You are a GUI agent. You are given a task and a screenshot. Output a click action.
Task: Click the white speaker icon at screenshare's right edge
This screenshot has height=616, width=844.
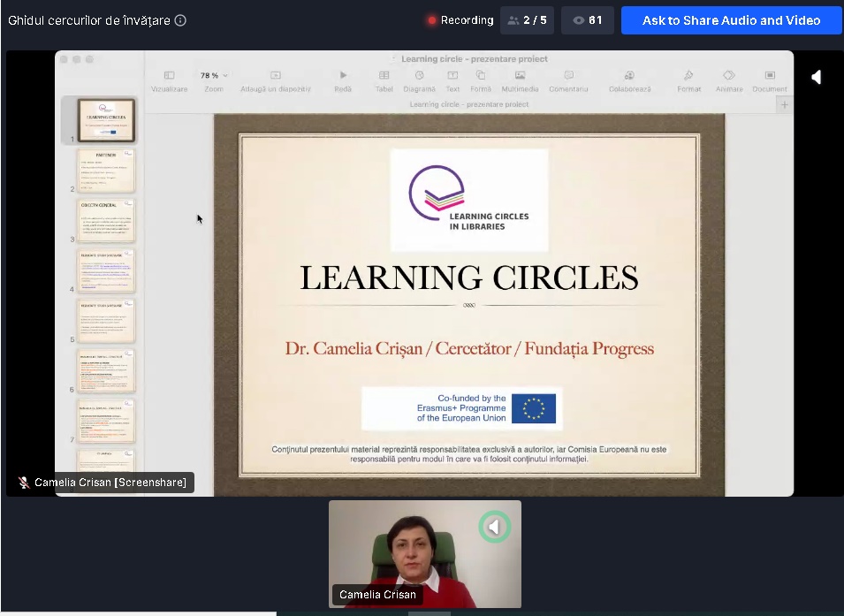(x=816, y=78)
